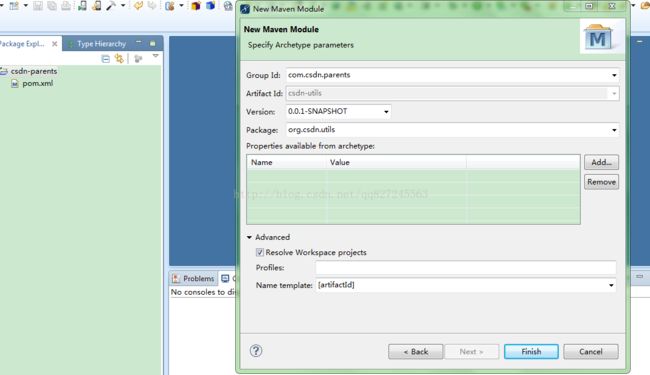The height and width of the screenshot is (375, 650).
Task: Open the dropdown arrow next to the hammer
Action: [123, 6]
